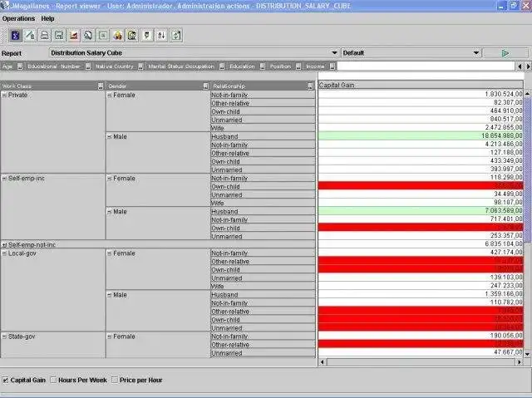Click the icon beside the Position dimension

298,66
